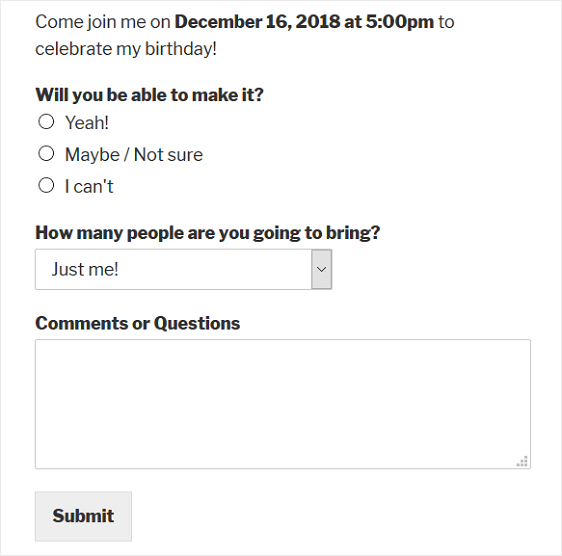Click the "How many people are you going to bring?" label
562x556 pixels.
[208, 233]
